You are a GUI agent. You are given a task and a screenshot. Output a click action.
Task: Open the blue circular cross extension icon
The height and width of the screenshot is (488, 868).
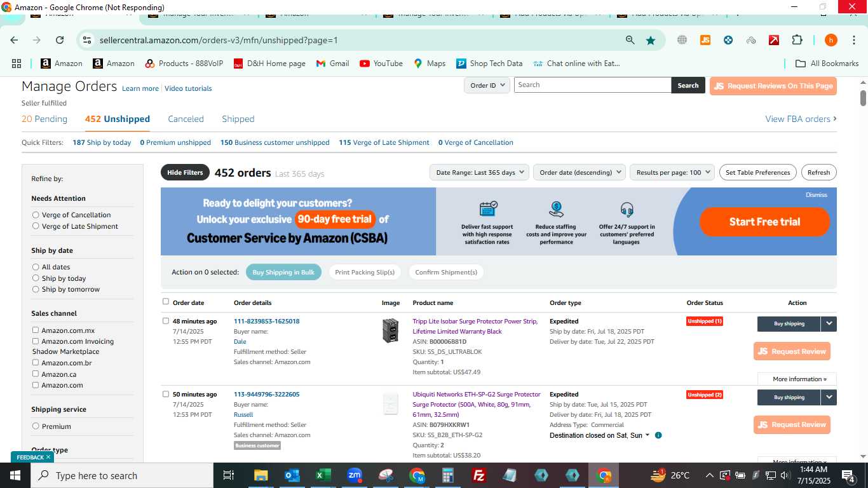pyautogui.click(x=728, y=40)
